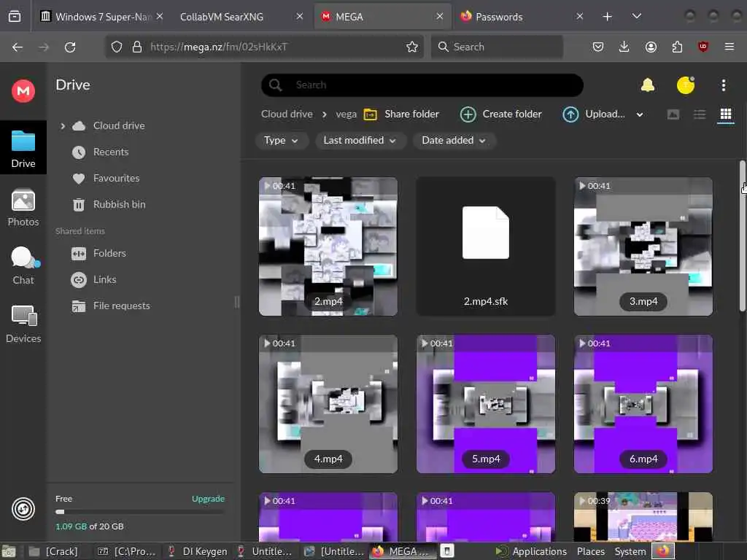Click Create folder button
This screenshot has height=560, width=747.
tap(500, 114)
